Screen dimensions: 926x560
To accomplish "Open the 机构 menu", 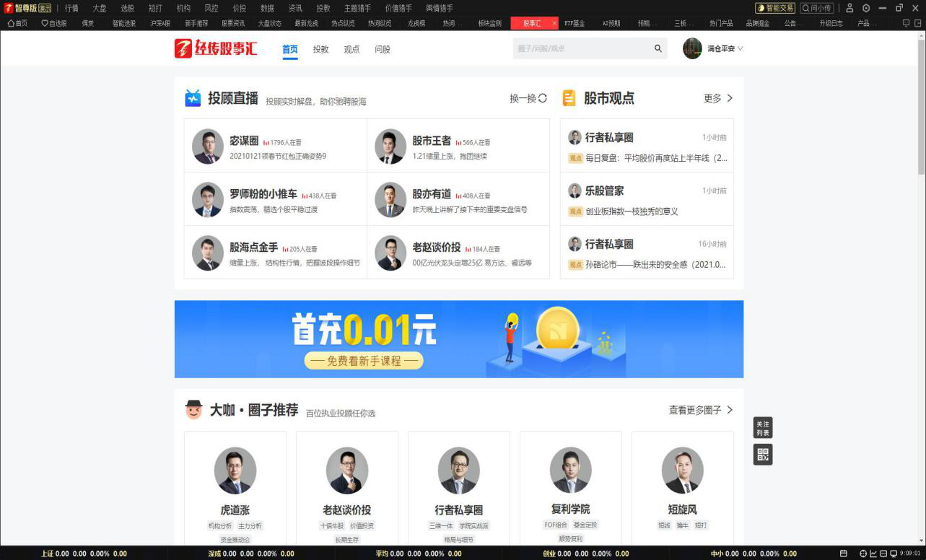I will [183, 8].
